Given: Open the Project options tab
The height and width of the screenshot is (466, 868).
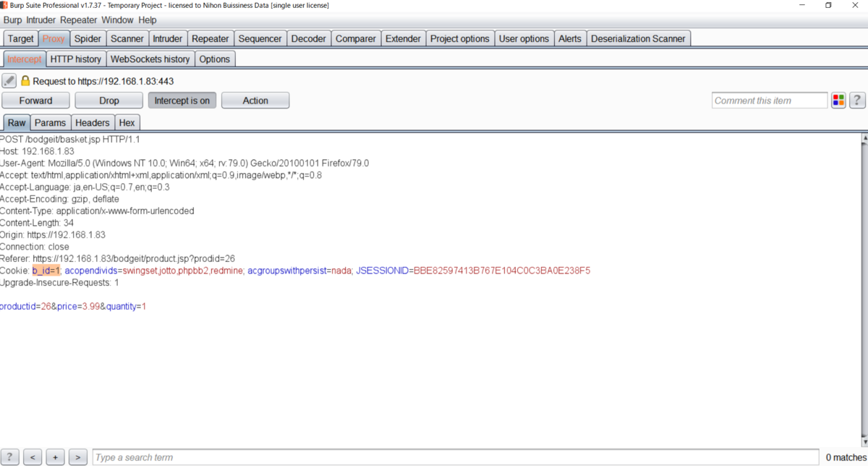Looking at the screenshot, I should coord(460,38).
